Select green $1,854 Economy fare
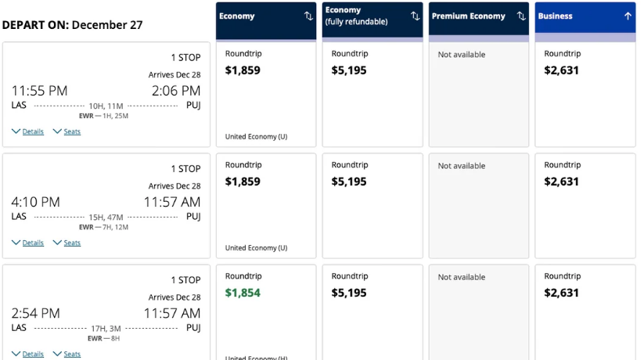Image resolution: width=644 pixels, height=360 pixels. pyautogui.click(x=266, y=311)
